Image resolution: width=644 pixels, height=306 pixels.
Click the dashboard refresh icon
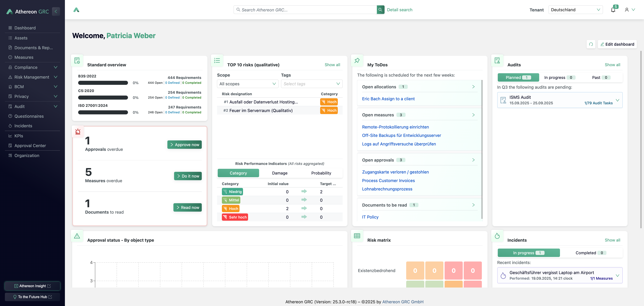tap(591, 44)
